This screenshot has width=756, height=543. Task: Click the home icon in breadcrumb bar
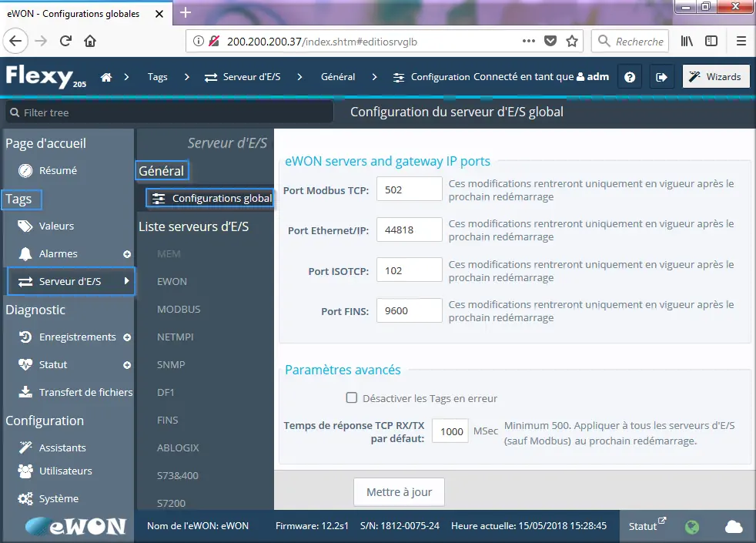point(106,77)
